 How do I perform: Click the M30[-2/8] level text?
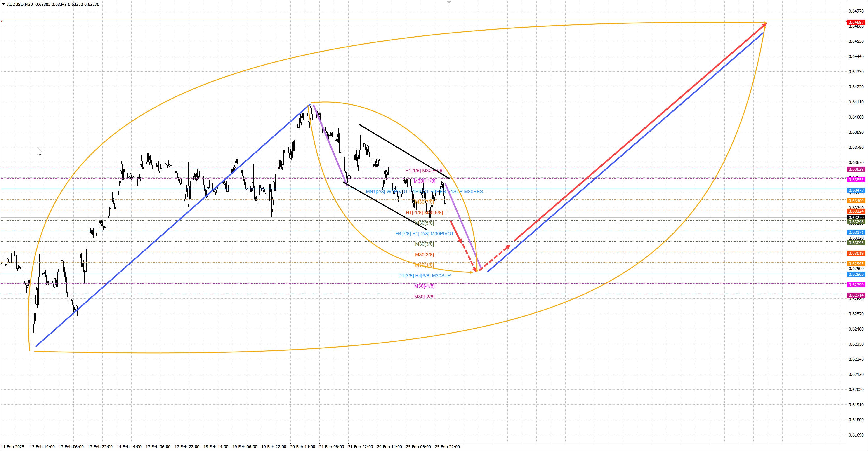(424, 296)
